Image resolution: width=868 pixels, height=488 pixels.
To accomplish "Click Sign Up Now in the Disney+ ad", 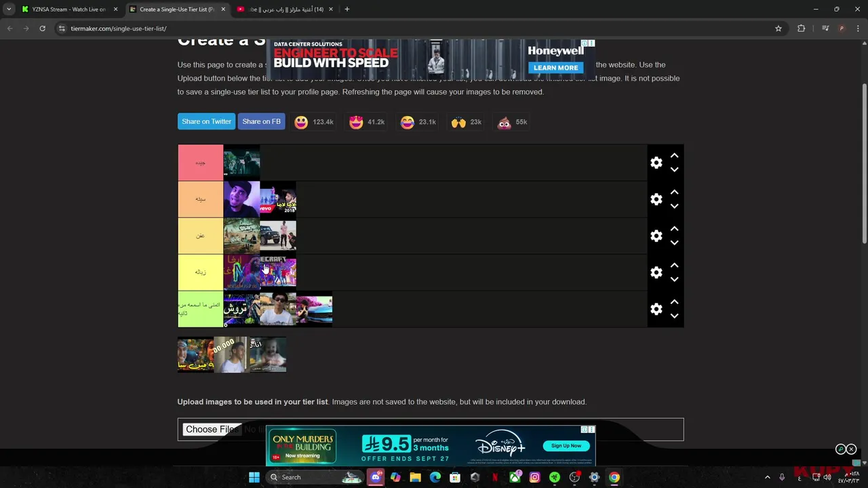I will (566, 446).
